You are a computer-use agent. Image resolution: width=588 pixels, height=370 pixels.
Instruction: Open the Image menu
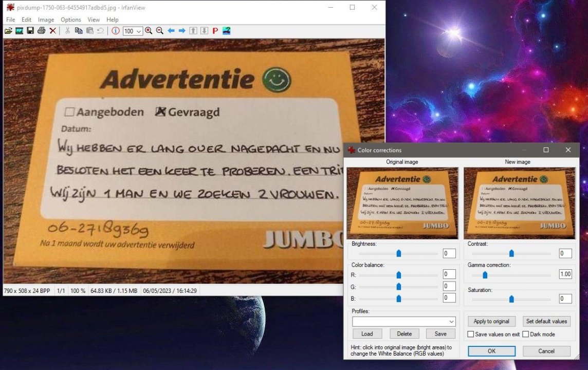(46, 20)
